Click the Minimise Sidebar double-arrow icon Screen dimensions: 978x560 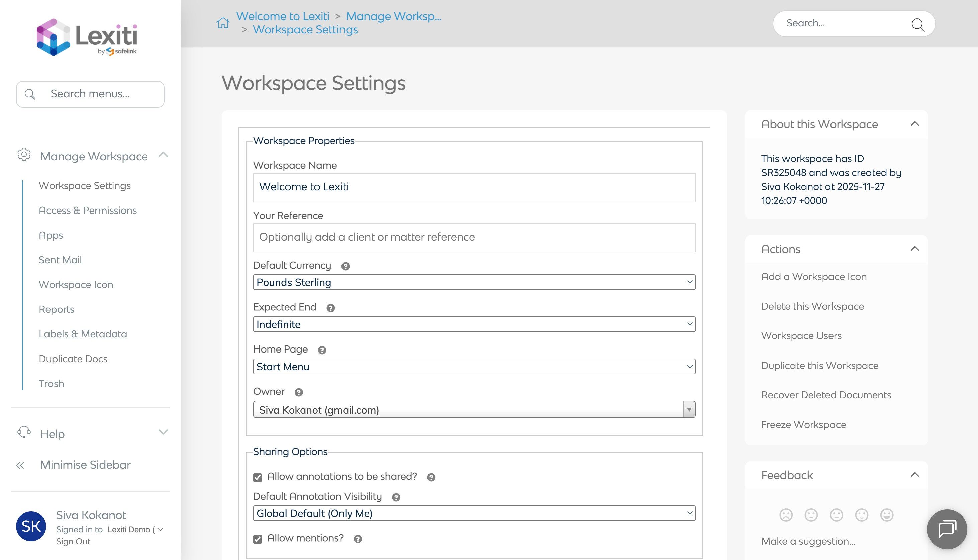(20, 465)
